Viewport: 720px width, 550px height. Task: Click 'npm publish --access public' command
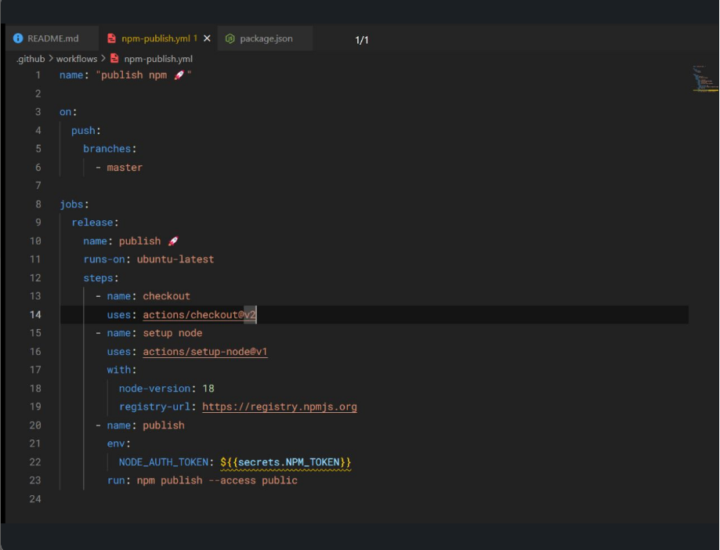(217, 481)
